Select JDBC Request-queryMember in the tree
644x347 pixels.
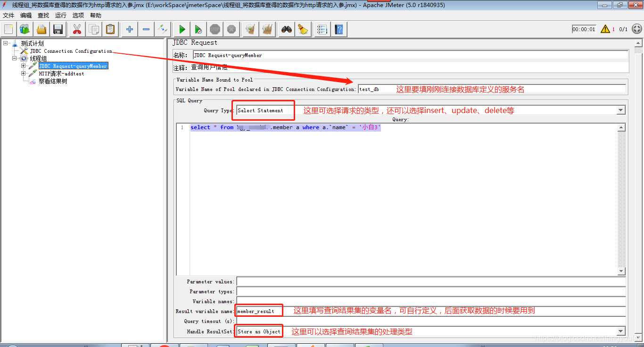pos(73,66)
